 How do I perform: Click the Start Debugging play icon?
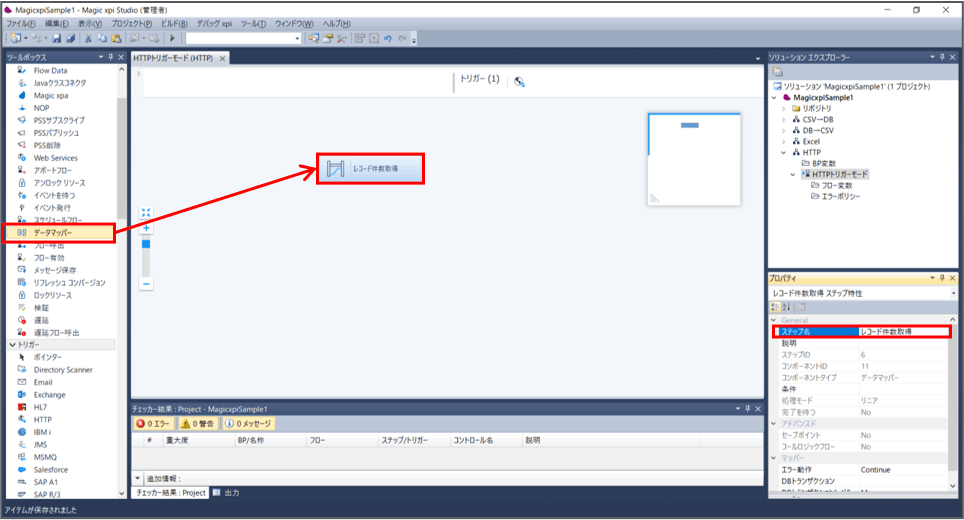point(172,38)
